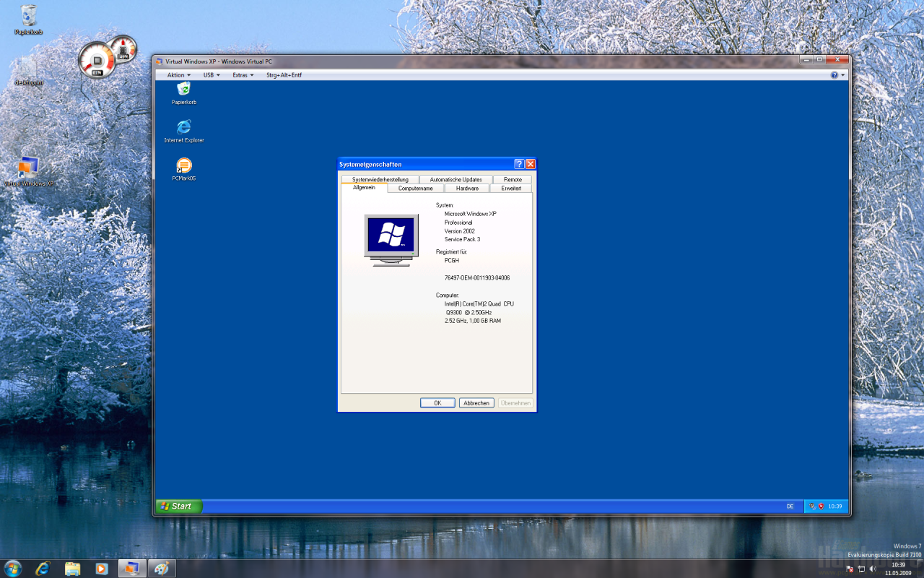924x578 pixels.
Task: Minimize the Virtual PC window
Action: point(807,60)
